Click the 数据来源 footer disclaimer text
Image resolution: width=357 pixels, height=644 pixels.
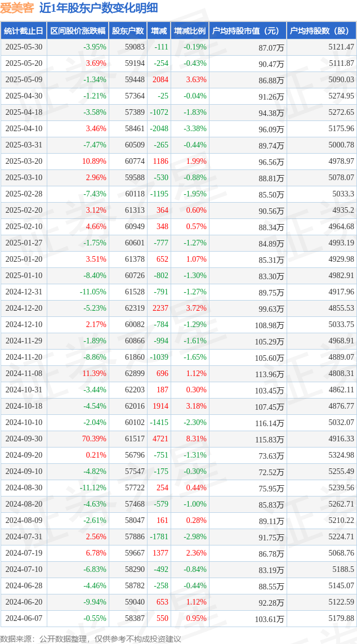coord(91,639)
